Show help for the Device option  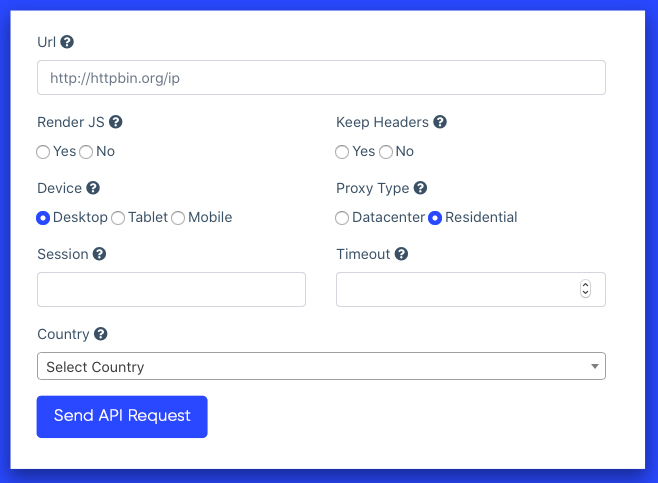tap(93, 188)
